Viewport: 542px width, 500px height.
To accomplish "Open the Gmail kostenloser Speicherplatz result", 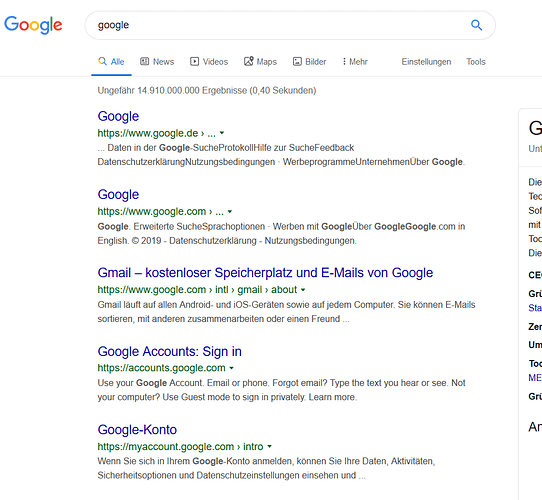I will point(265,273).
